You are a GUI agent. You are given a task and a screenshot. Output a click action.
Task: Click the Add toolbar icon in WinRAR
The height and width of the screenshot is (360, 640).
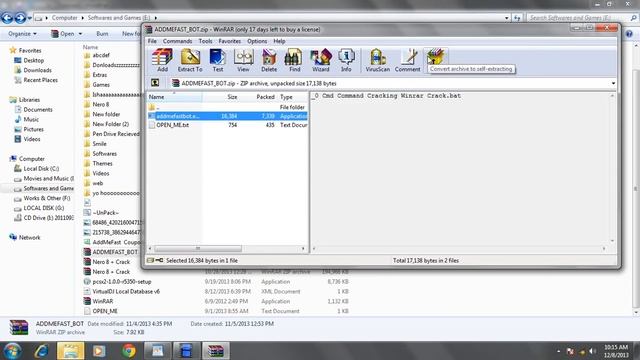coord(162,60)
